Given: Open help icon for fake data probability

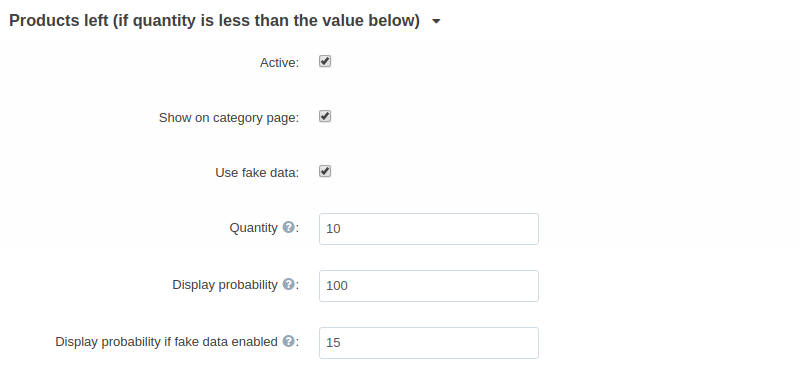Looking at the screenshot, I should click(288, 341).
